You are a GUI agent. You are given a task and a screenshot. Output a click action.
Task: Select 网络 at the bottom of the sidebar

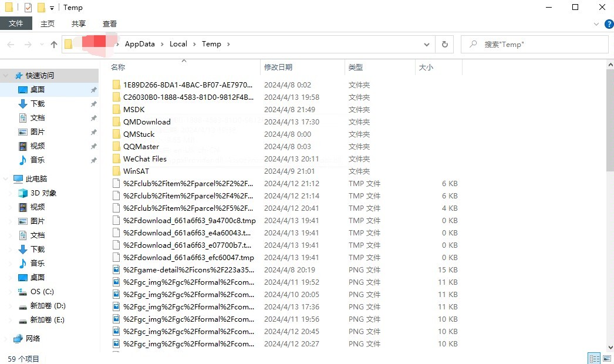click(x=33, y=338)
